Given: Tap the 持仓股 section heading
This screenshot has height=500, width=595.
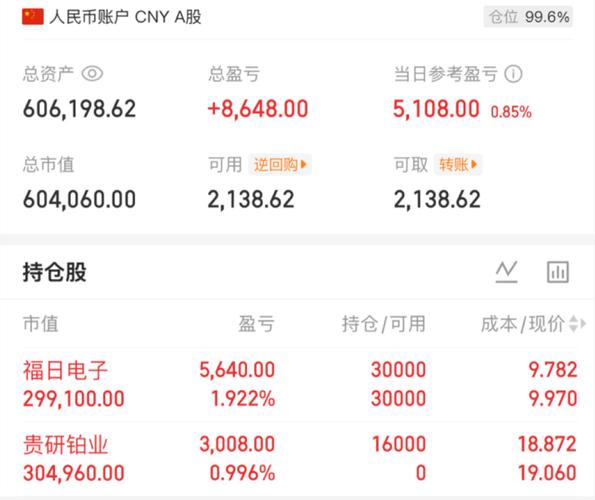Looking at the screenshot, I should pyautogui.click(x=55, y=272).
